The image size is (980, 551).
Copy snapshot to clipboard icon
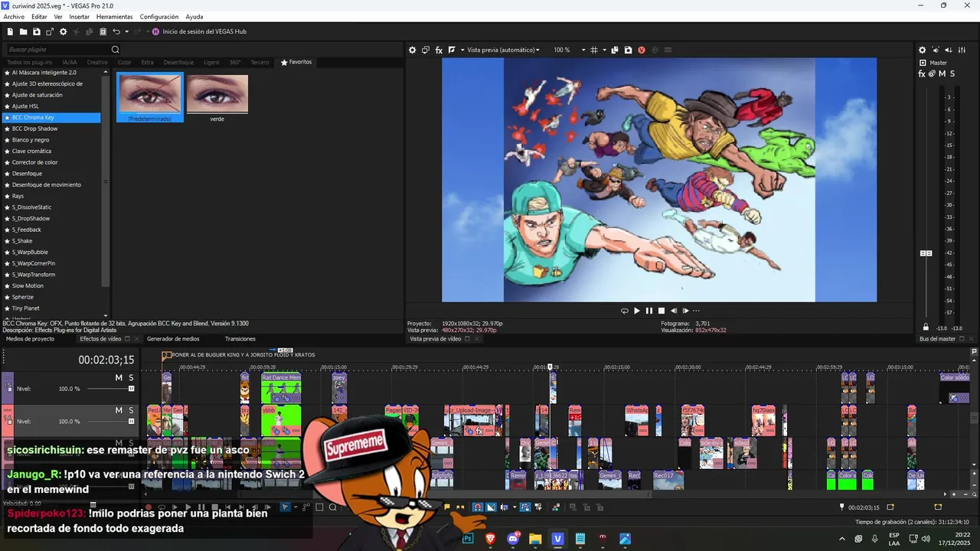pos(615,50)
